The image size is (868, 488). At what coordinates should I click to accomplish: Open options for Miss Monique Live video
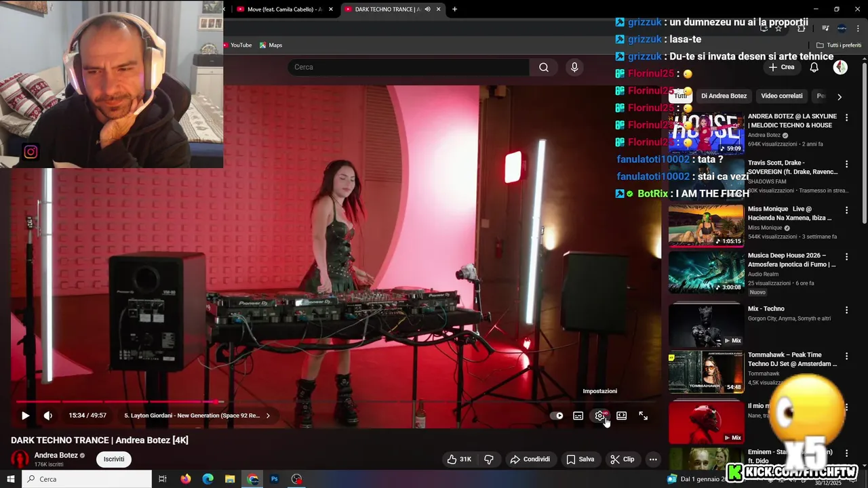click(x=846, y=210)
